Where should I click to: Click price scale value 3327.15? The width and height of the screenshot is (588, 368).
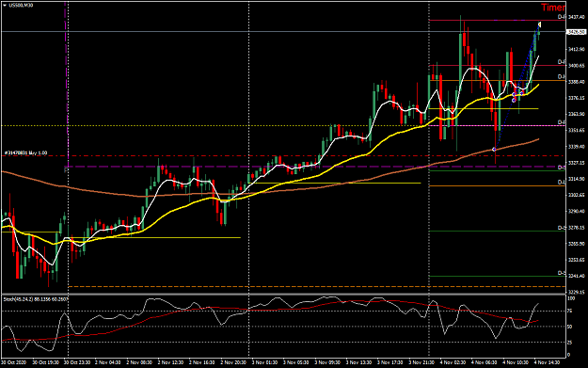point(577,163)
